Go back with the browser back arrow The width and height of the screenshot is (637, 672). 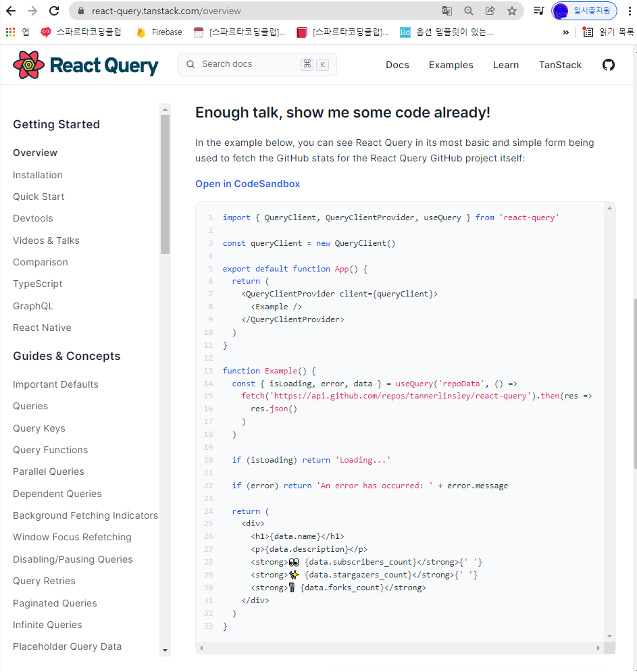[x=11, y=11]
